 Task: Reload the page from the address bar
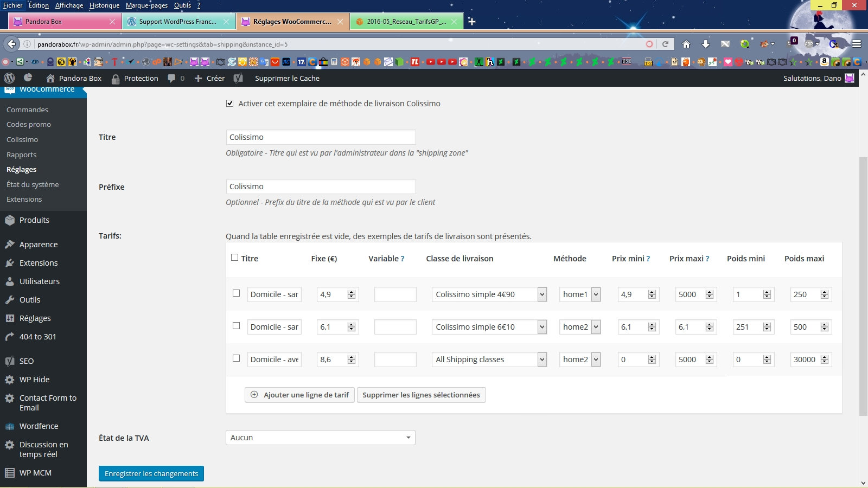pos(665,44)
